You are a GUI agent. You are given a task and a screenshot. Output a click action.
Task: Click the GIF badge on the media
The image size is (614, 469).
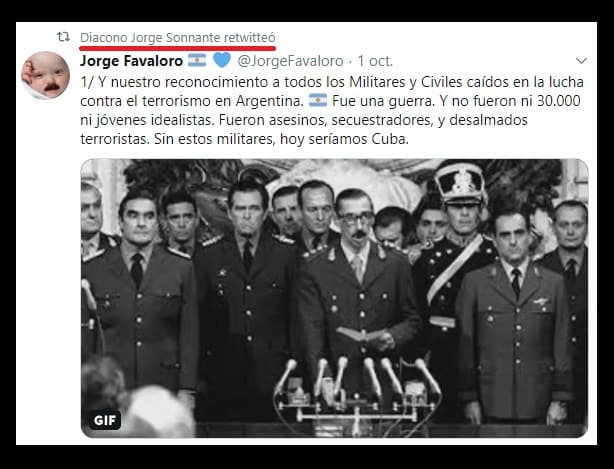click(x=105, y=420)
